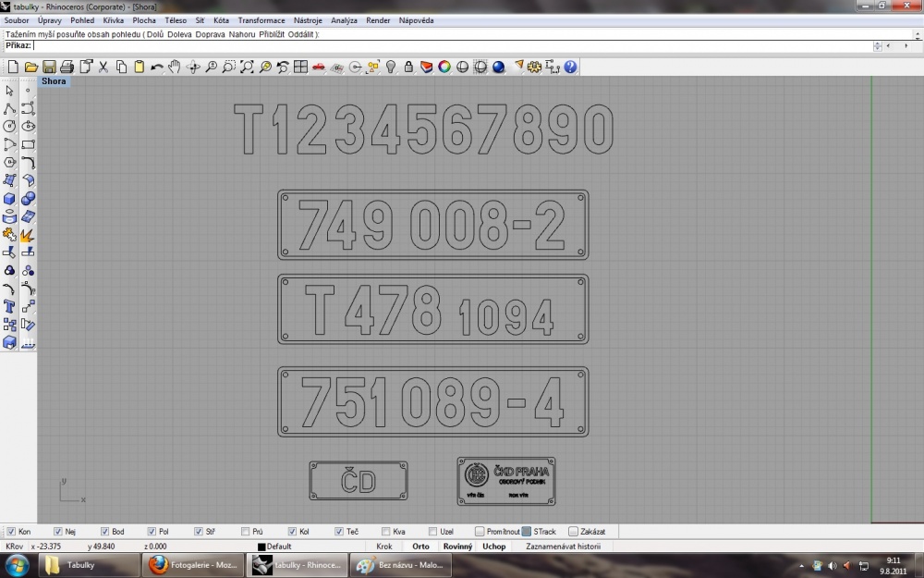Undo with the curved arrow icon

[x=157, y=67]
